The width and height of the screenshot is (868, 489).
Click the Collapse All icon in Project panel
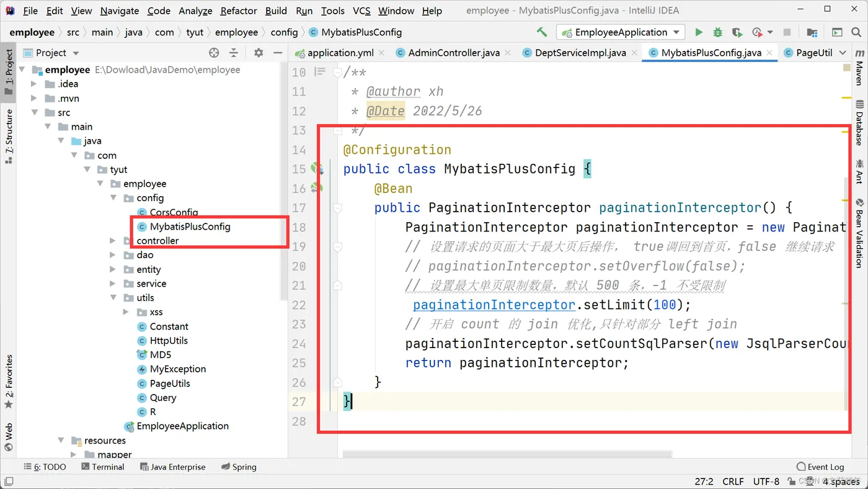point(234,53)
